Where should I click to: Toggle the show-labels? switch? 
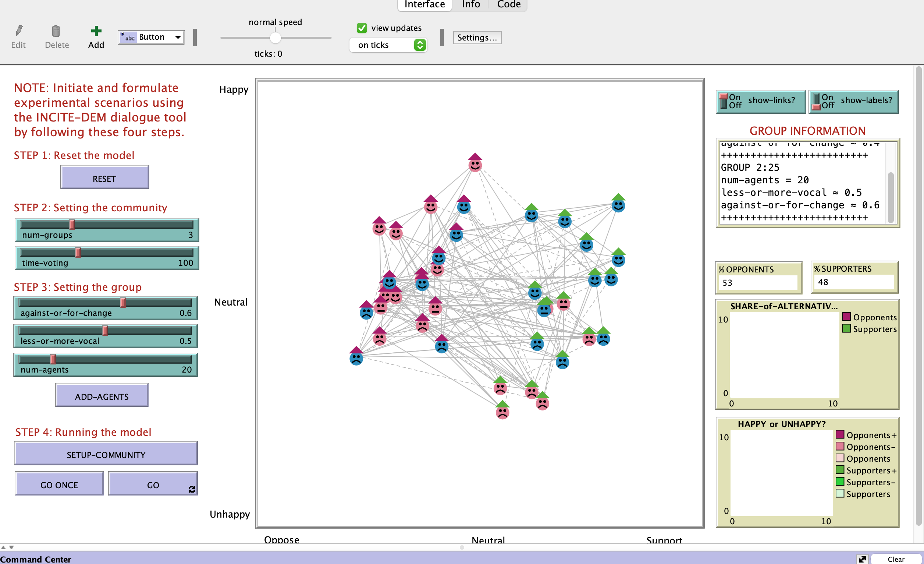(x=816, y=101)
